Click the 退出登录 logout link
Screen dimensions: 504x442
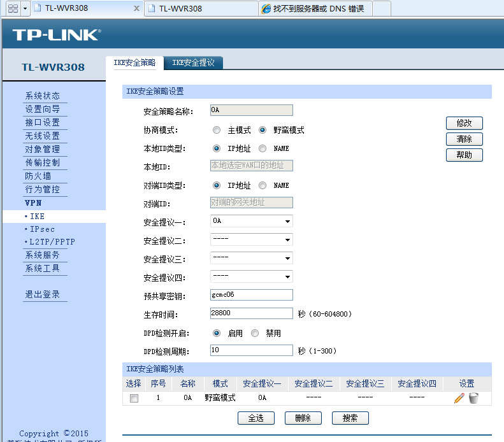(43, 294)
